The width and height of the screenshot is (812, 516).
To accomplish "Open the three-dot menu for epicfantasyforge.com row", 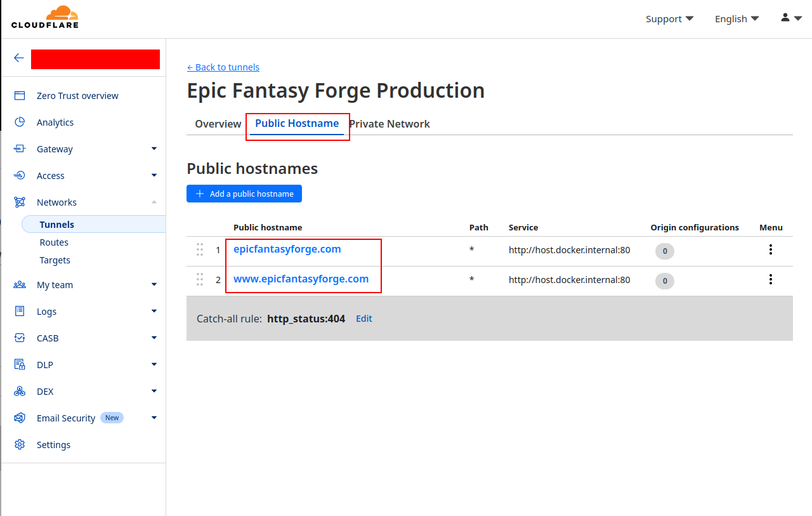I will point(771,249).
